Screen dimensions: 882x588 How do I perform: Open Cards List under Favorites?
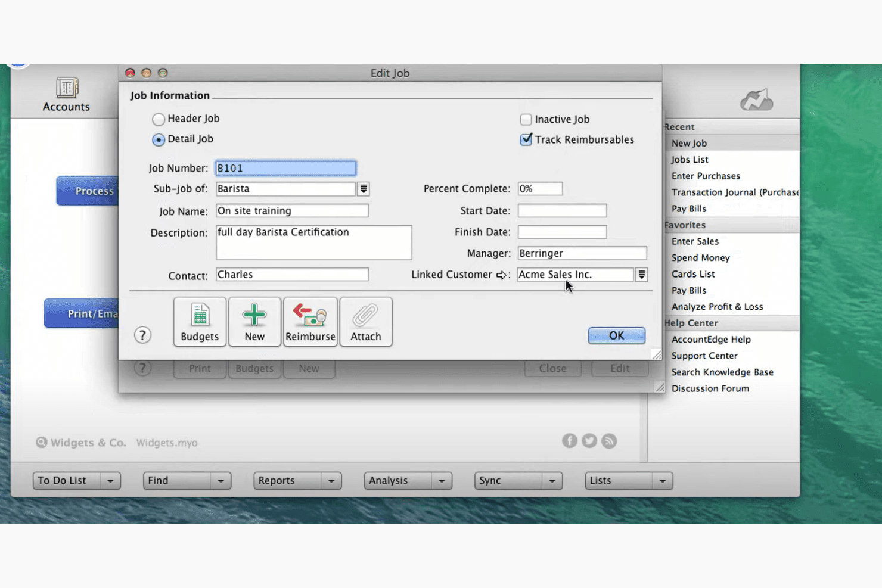point(693,274)
